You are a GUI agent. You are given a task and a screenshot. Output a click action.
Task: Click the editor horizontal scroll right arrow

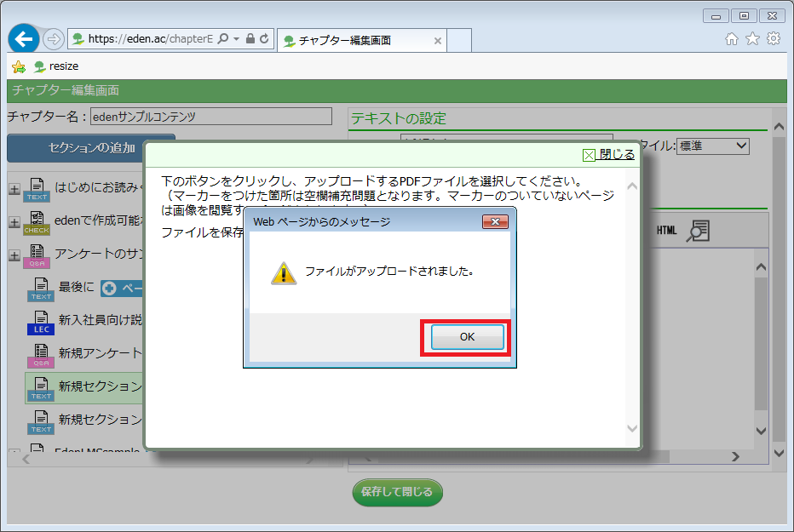pyautogui.click(x=736, y=456)
